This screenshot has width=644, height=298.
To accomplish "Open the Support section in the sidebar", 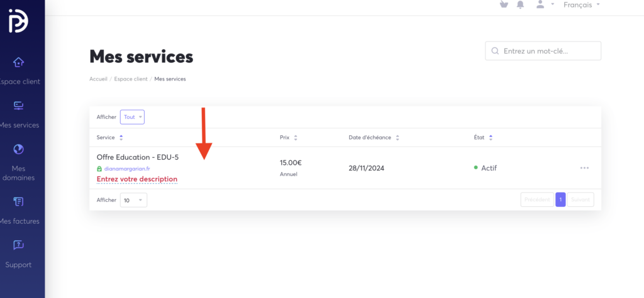I will pyautogui.click(x=19, y=253).
